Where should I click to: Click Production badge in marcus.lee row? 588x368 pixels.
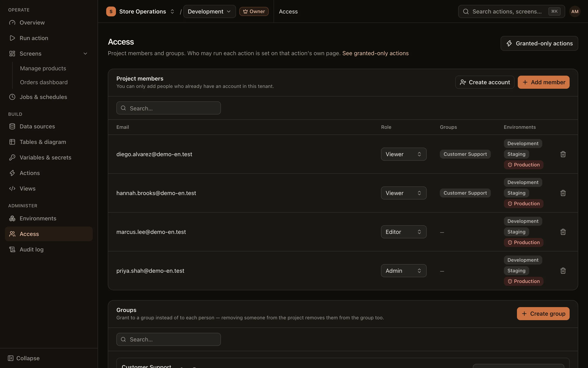pyautogui.click(x=523, y=242)
